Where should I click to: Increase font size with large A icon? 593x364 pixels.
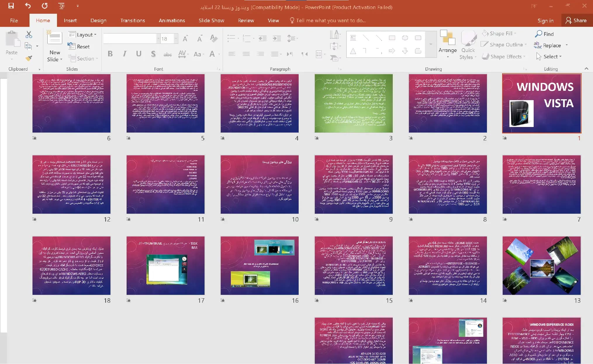(185, 39)
